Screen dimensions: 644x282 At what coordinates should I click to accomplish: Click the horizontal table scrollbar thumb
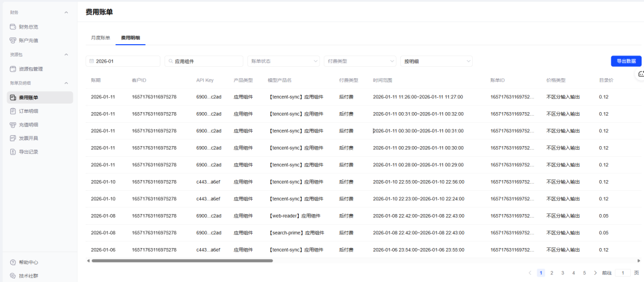(x=182, y=261)
